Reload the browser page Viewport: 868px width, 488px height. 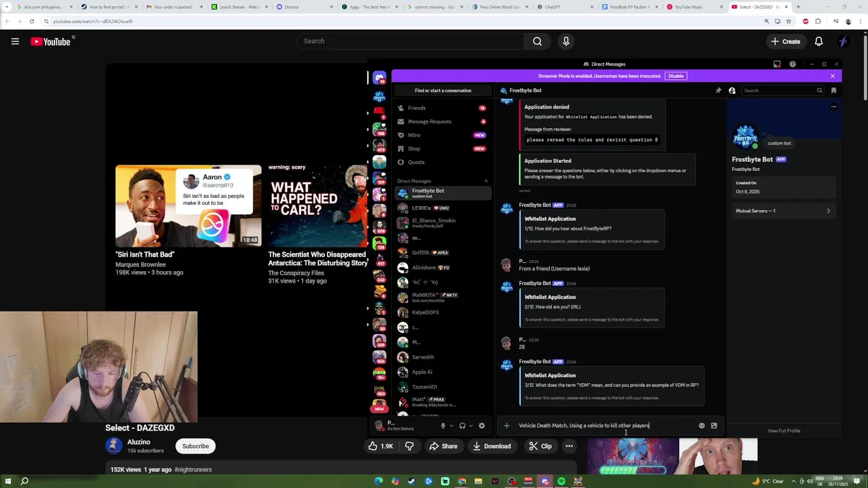click(x=31, y=21)
